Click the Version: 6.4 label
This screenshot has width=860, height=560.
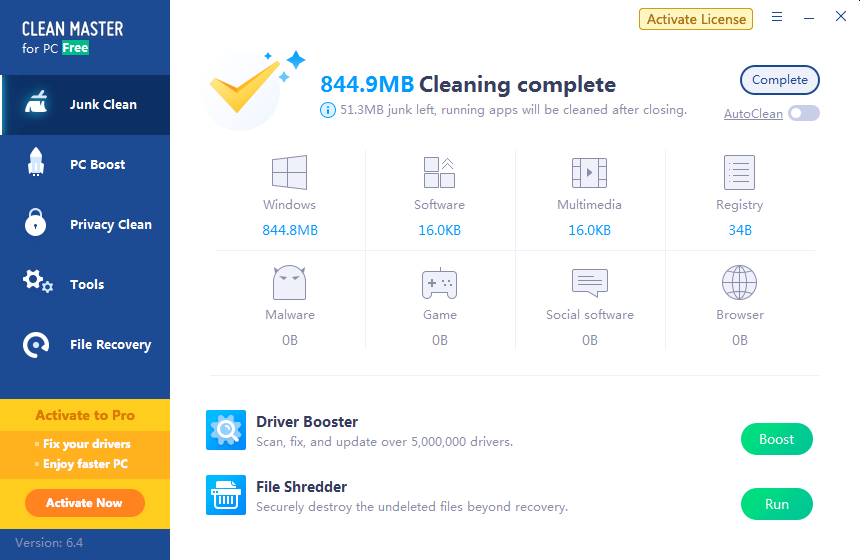[x=49, y=543]
